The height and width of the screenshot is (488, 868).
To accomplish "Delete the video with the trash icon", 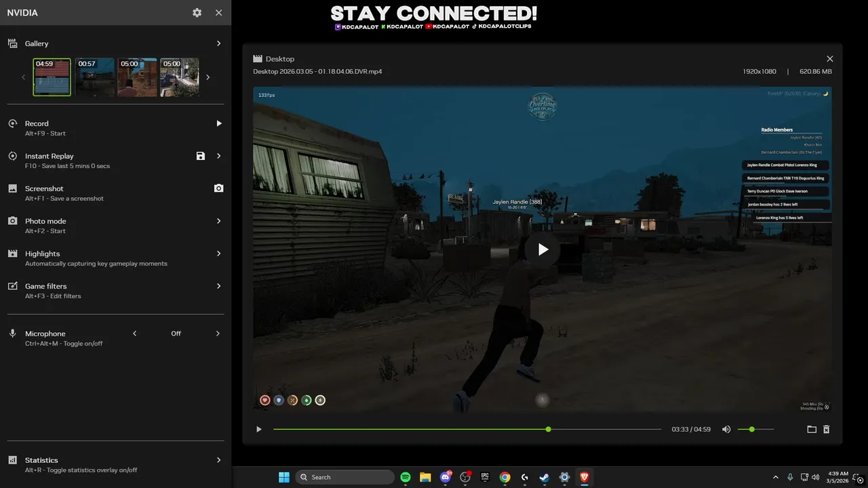I will [827, 429].
